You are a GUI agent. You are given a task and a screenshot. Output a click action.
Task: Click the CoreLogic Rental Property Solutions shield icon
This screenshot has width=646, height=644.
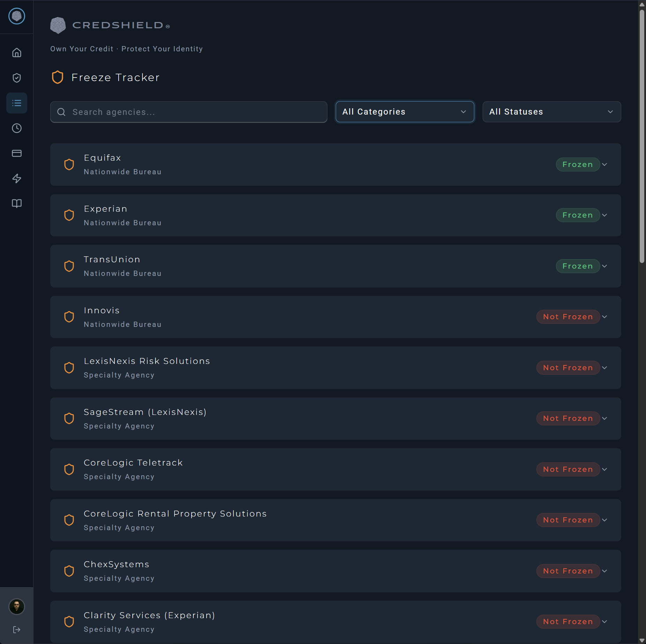(x=69, y=520)
